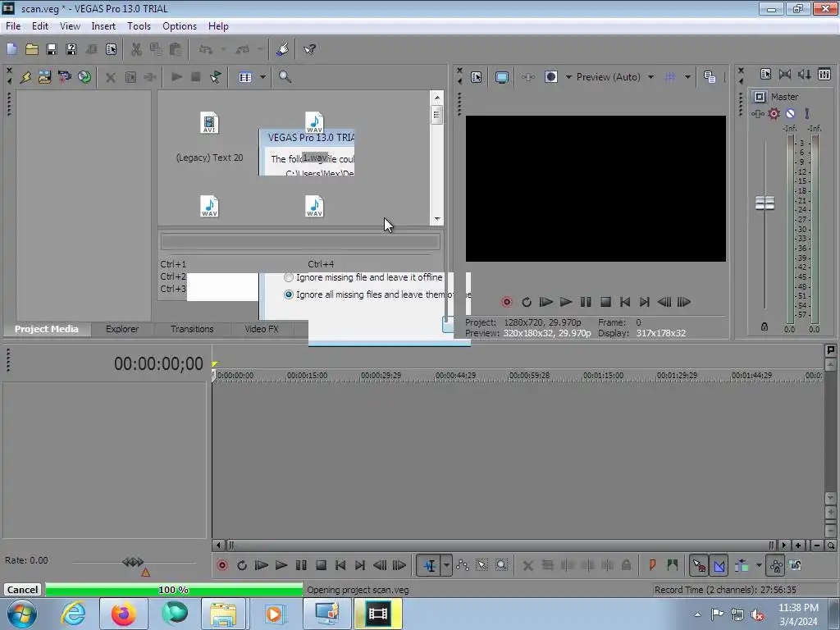Viewport: 840px width, 630px height.
Task: Open the Tools menu
Action: pyautogui.click(x=139, y=26)
